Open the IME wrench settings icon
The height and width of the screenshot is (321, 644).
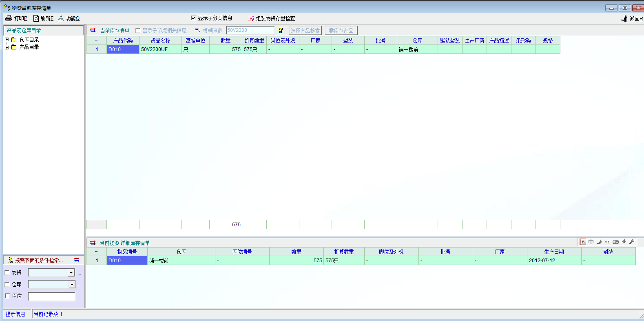632,242
